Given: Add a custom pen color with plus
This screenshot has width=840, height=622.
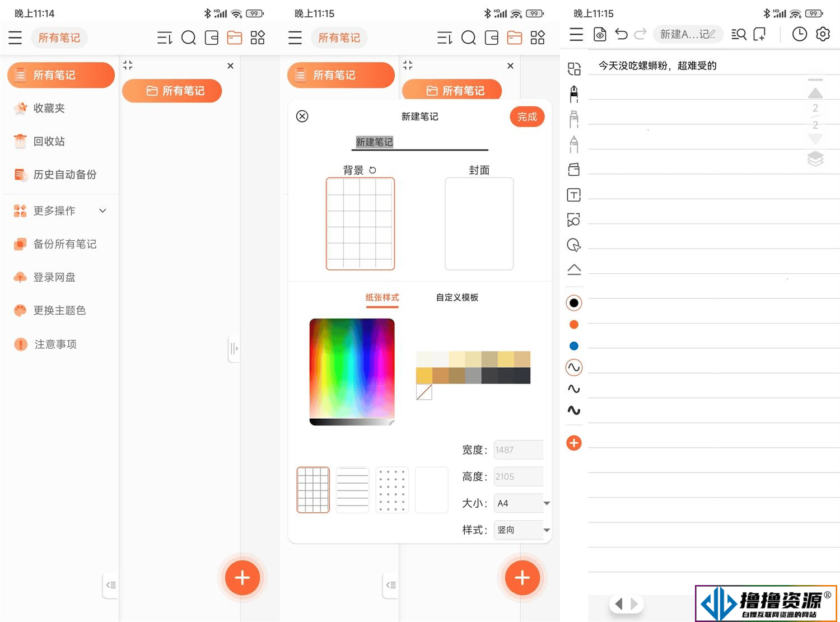Looking at the screenshot, I should [574, 443].
